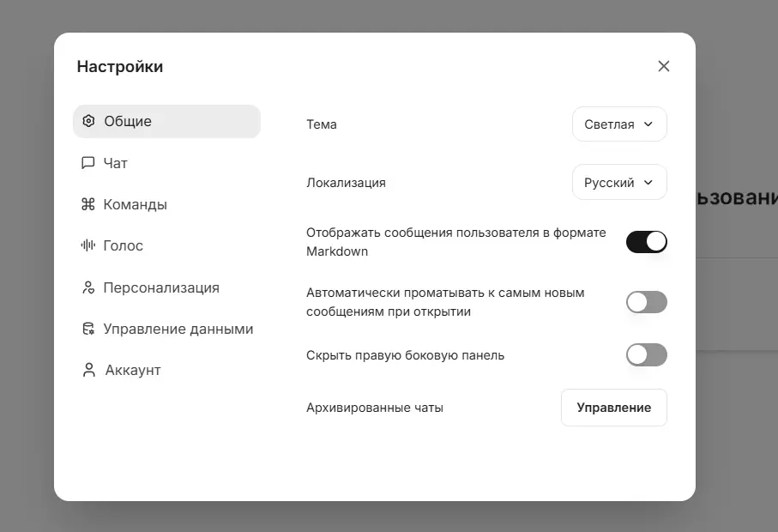Close the Настройки dialog with the X
The height and width of the screenshot is (532, 778).
pyautogui.click(x=663, y=66)
